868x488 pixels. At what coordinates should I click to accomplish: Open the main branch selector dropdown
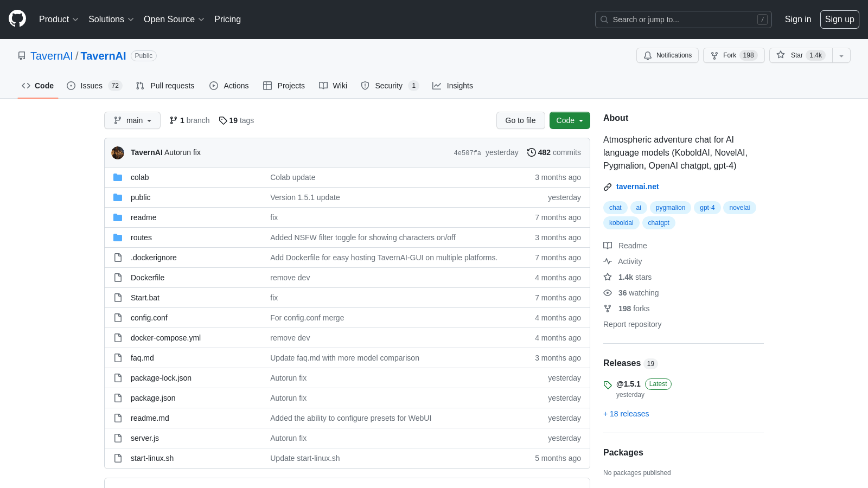(x=132, y=120)
